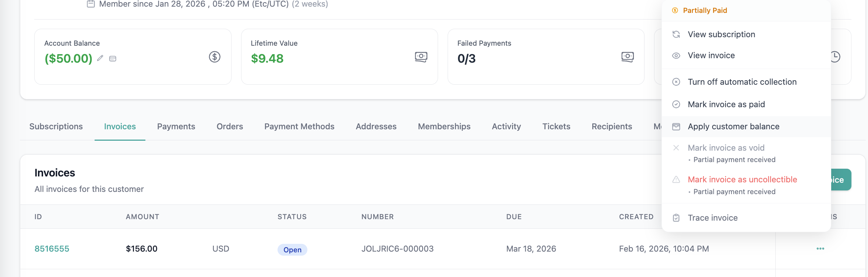Click the card icon next to account balance
Screen dimensions: 868x277
(x=113, y=59)
